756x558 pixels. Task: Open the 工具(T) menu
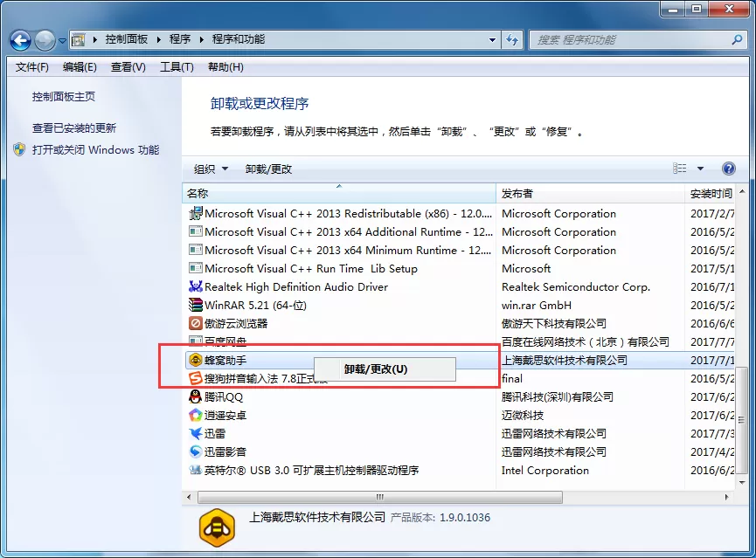177,67
